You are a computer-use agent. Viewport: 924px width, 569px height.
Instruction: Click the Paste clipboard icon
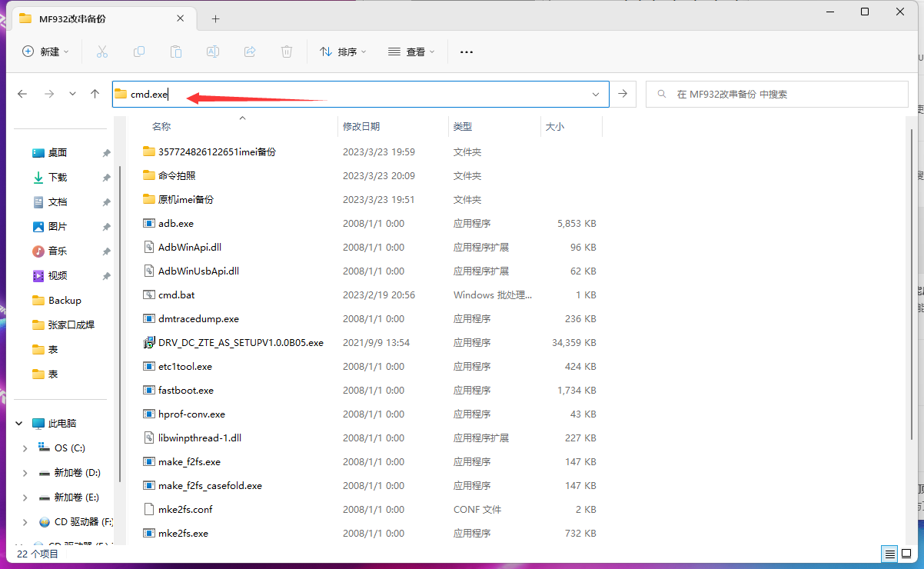pyautogui.click(x=176, y=52)
